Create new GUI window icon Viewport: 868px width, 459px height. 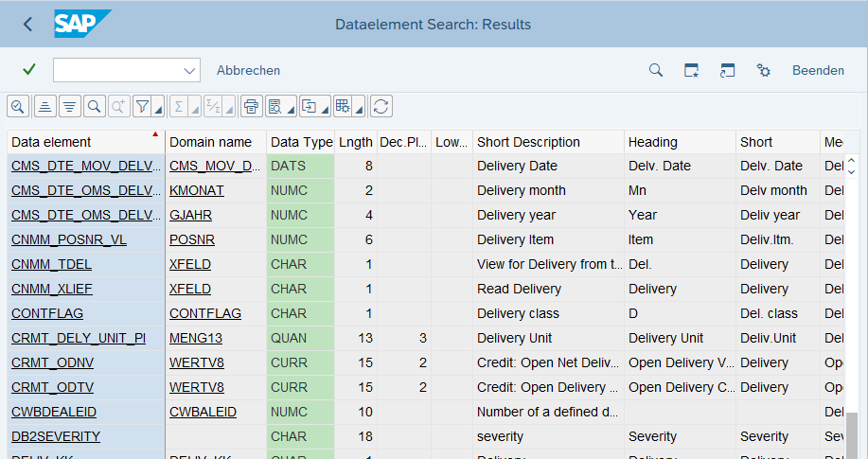tap(692, 70)
